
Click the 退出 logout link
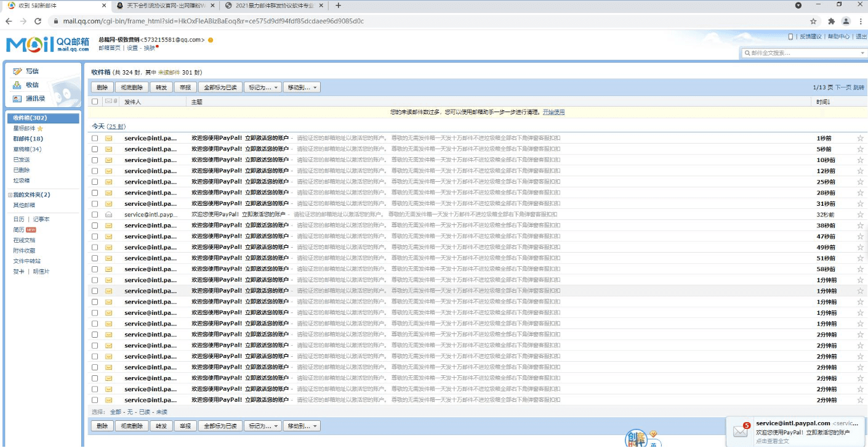click(861, 36)
